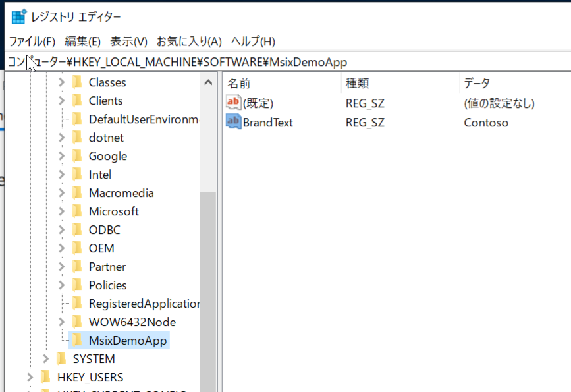The image size is (571, 392).
Task: Click the BrandText string value icon
Action: coord(233,121)
